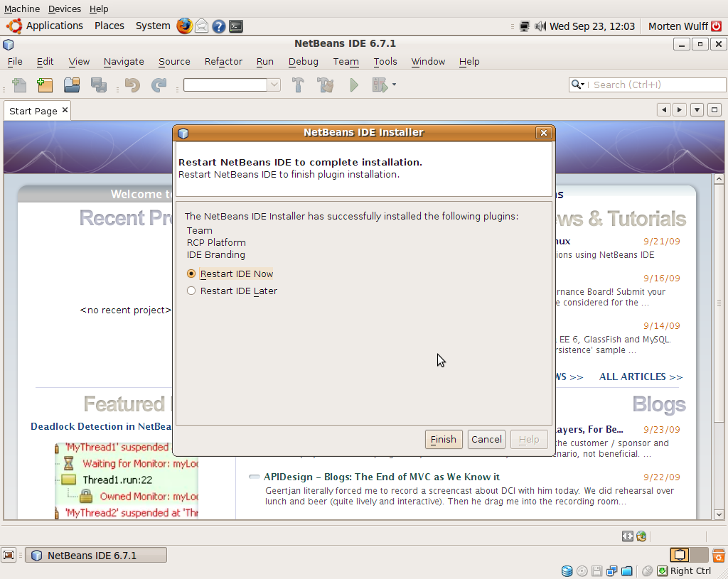Click the Save All toolbar icon

98,85
